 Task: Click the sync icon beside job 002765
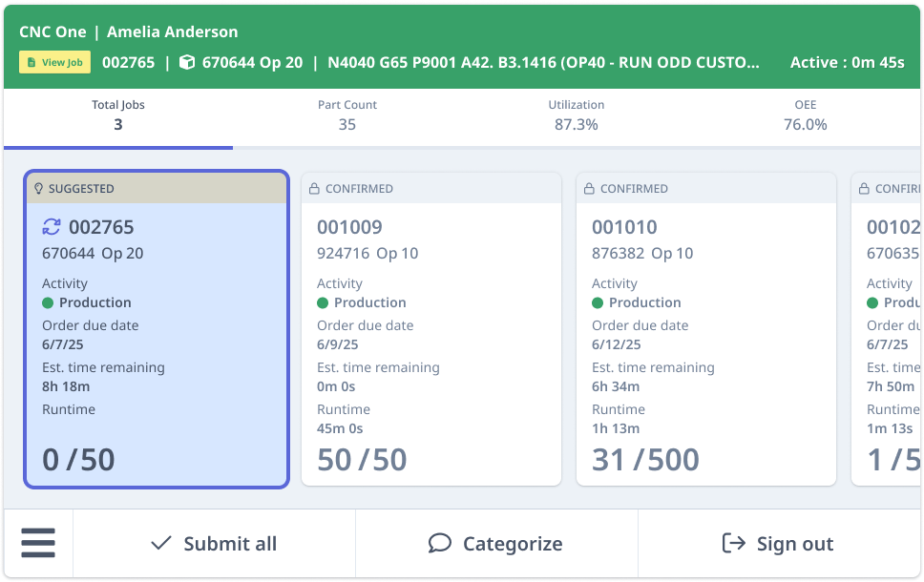click(x=52, y=227)
